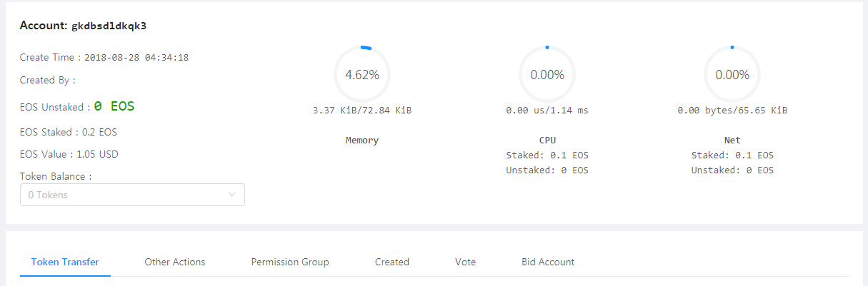
Task: Open the Token Balance dropdown
Action: (x=131, y=195)
